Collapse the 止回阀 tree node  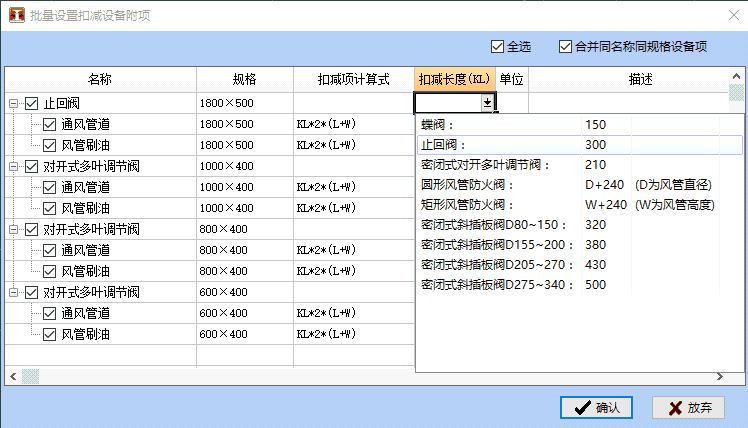click(13, 103)
